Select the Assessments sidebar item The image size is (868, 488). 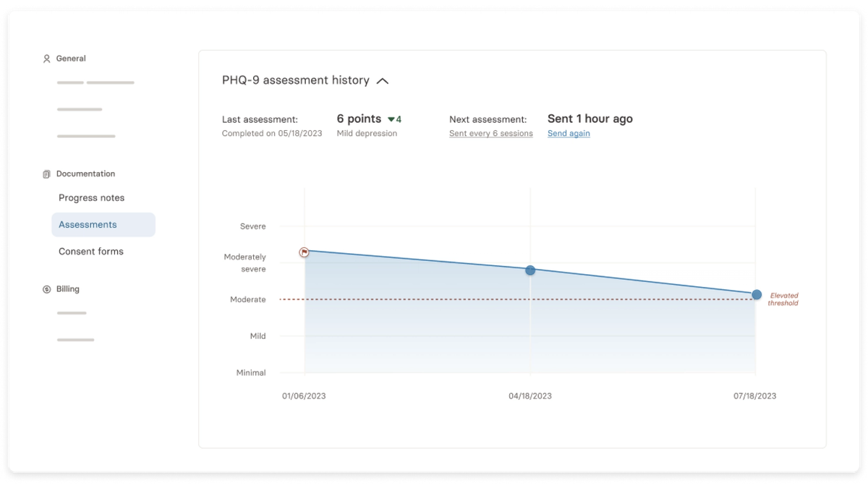pyautogui.click(x=88, y=224)
